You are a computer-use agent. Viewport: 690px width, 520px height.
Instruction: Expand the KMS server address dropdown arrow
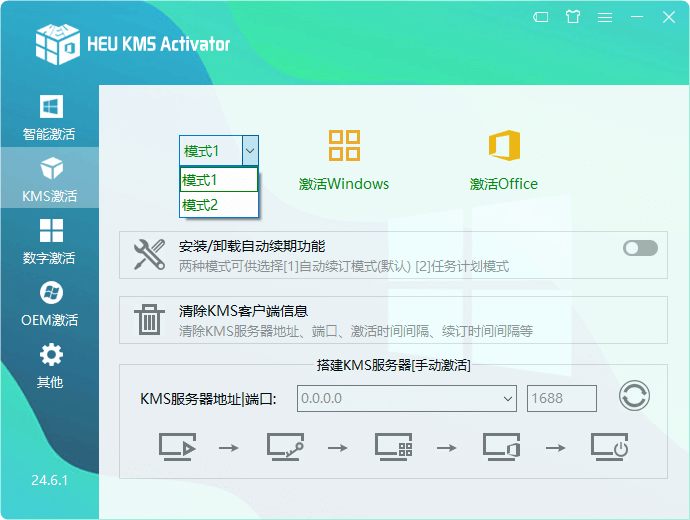coord(508,399)
